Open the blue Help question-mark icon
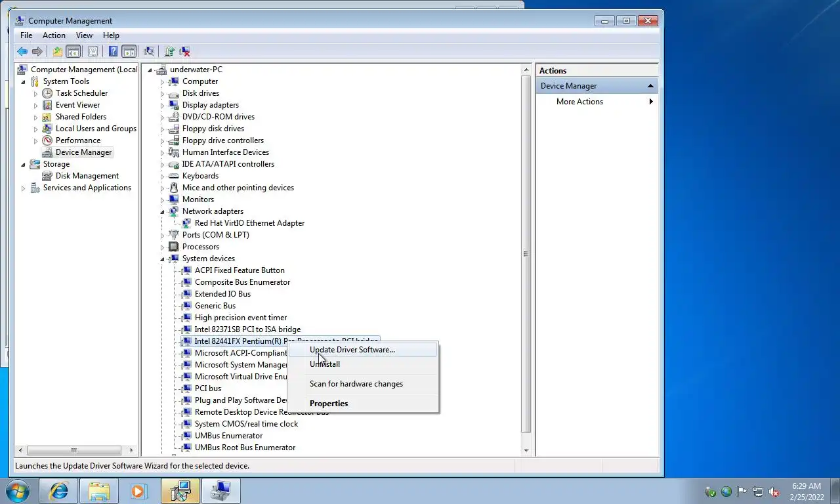This screenshot has width=840, height=504. click(113, 51)
